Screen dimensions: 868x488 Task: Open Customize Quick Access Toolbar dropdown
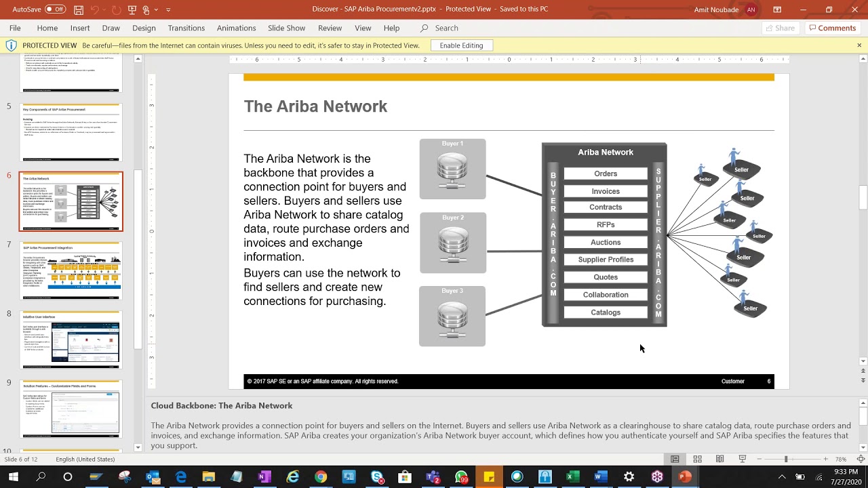pyautogui.click(x=168, y=9)
